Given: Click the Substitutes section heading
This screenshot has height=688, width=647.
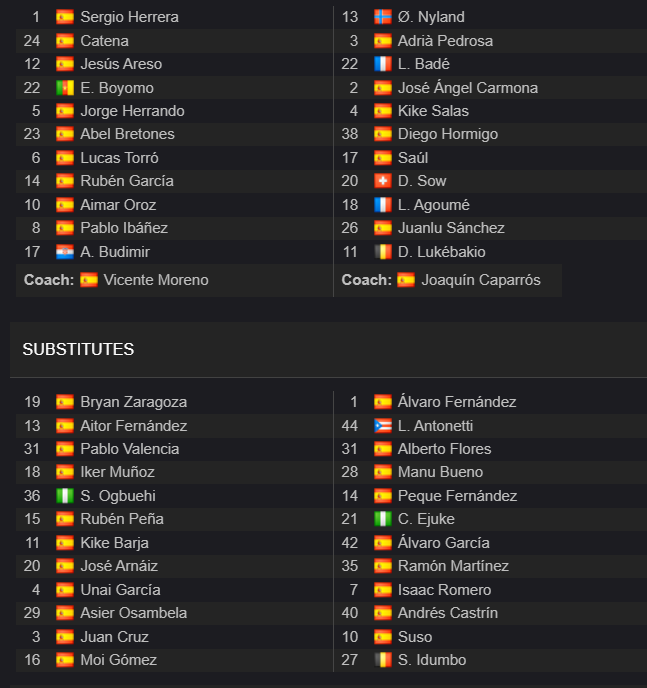Looking at the screenshot, I should [x=78, y=350].
